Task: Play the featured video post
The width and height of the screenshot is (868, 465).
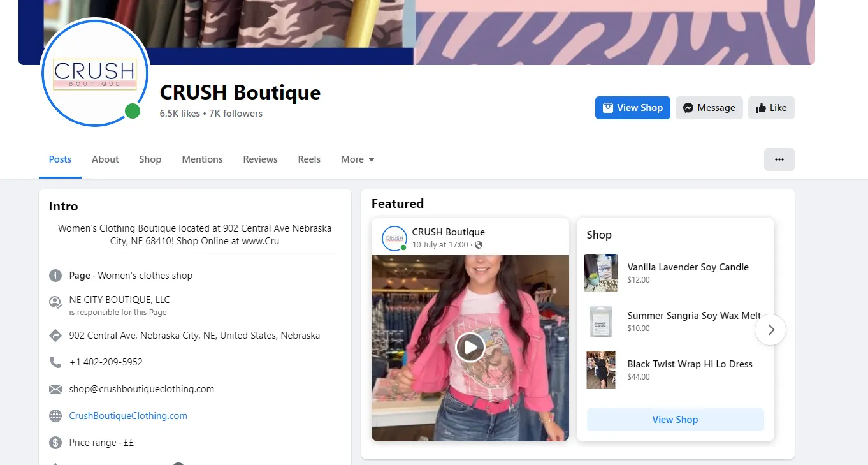Action: click(470, 348)
